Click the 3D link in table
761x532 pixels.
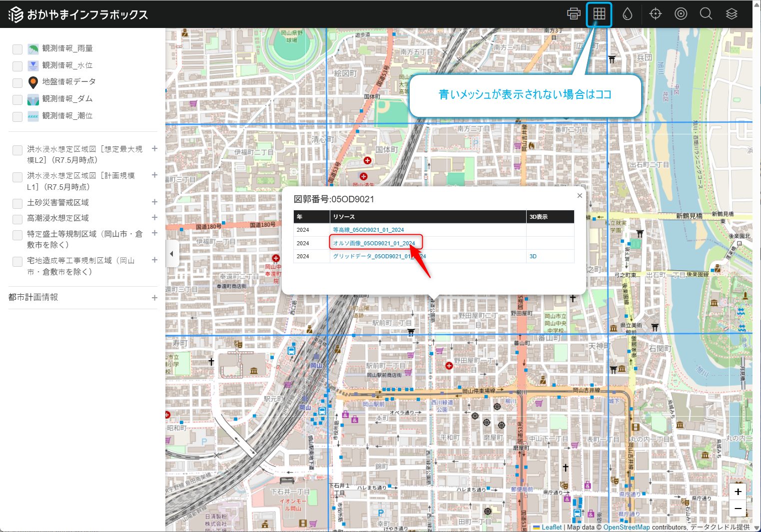coord(533,256)
